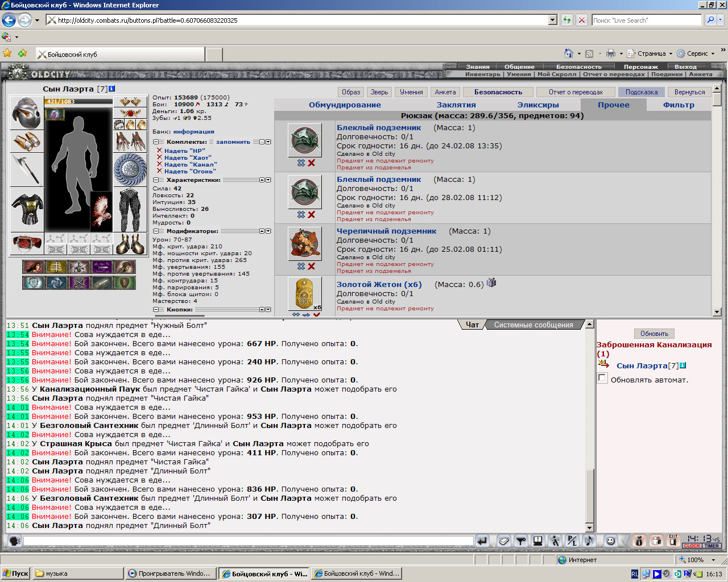Delete the Черепичный подземник item with red X
The width and height of the screenshot is (728, 582).
click(311, 267)
